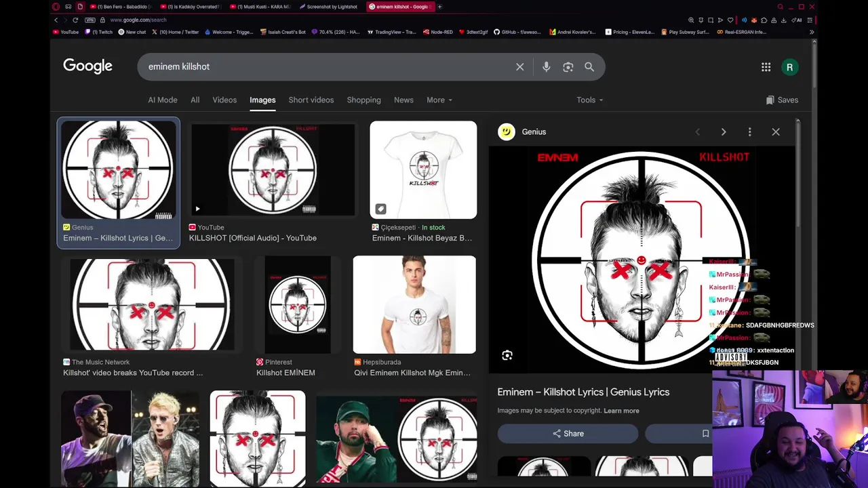The width and height of the screenshot is (868, 488).
Task: Switch to the All results tab
Action: tap(195, 100)
